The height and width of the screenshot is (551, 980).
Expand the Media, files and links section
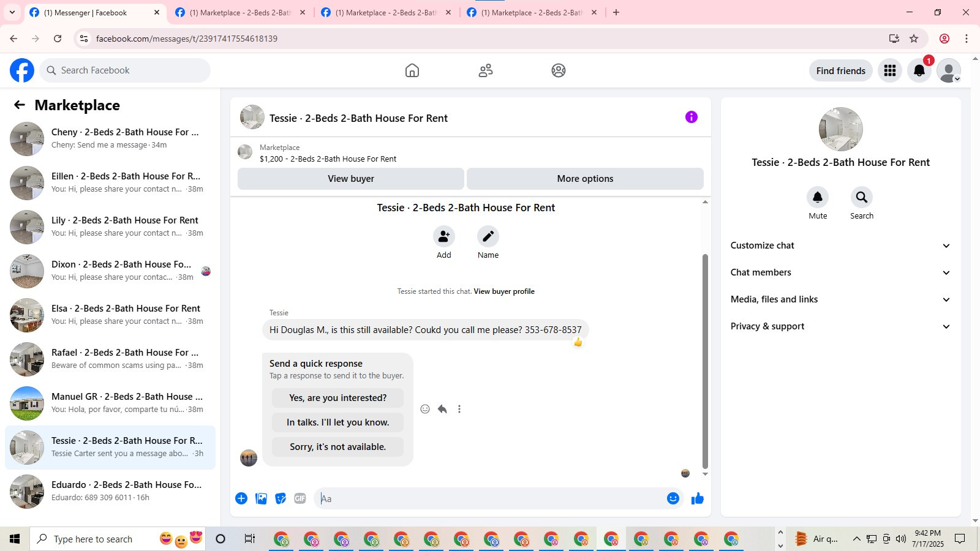point(840,299)
